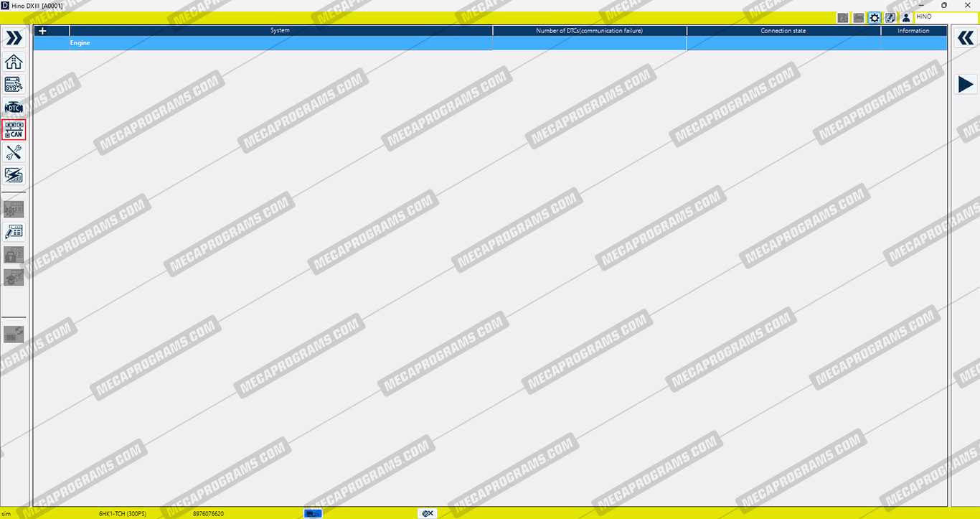This screenshot has width=980, height=519.
Task: Click the Information column header
Action: [913, 31]
